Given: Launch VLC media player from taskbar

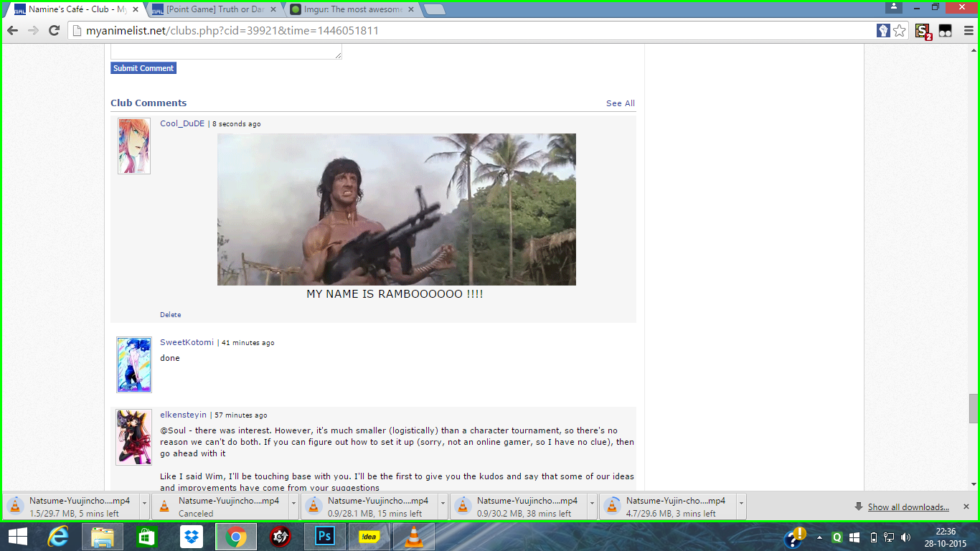Looking at the screenshot, I should click(x=414, y=537).
